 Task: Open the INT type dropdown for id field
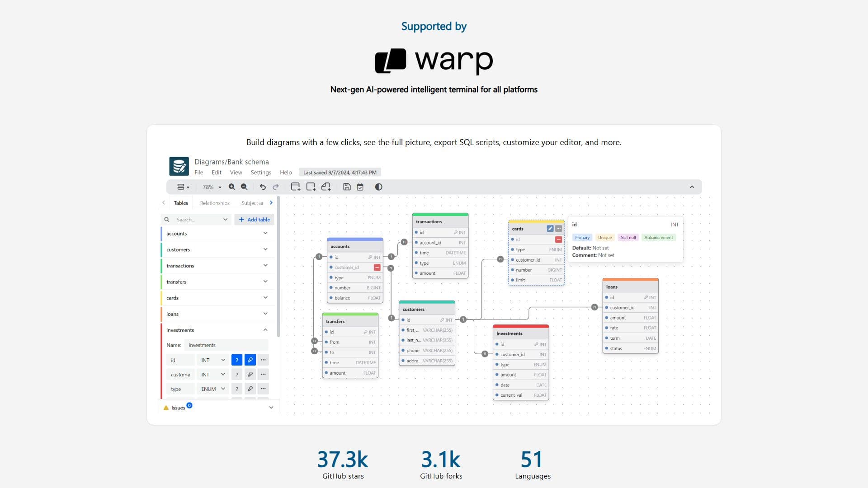tap(213, 360)
